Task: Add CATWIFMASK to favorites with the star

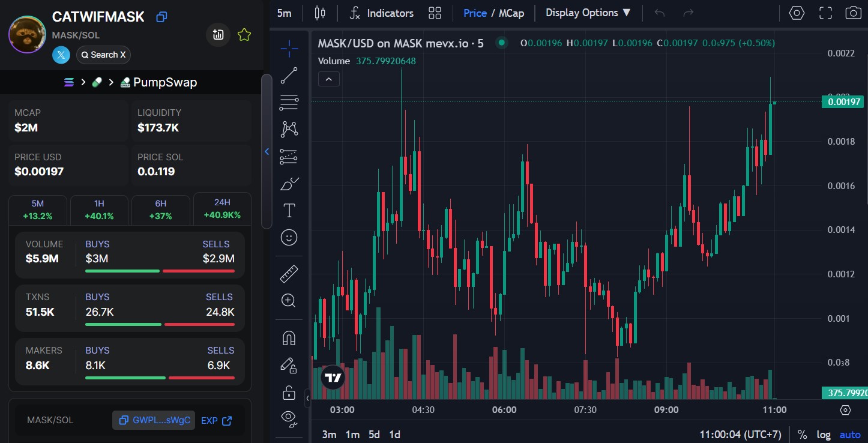Action: 244,35
